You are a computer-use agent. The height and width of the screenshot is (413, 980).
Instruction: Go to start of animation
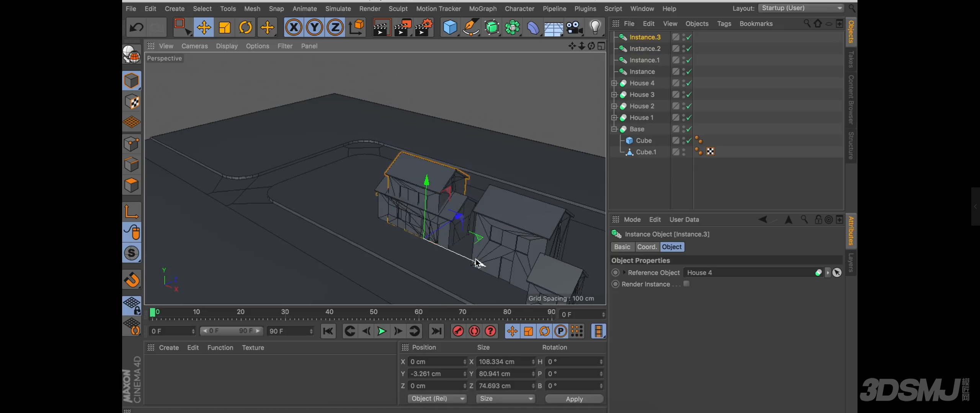pyautogui.click(x=328, y=331)
